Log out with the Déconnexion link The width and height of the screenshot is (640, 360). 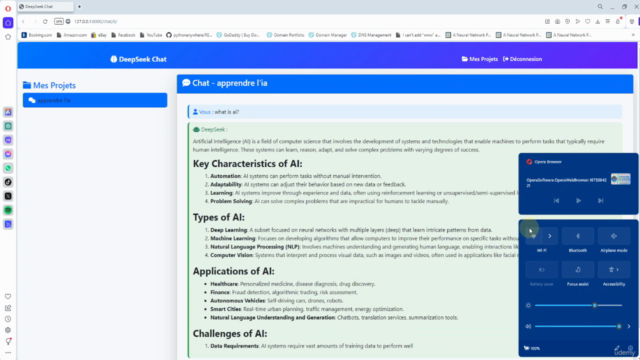[x=522, y=59]
